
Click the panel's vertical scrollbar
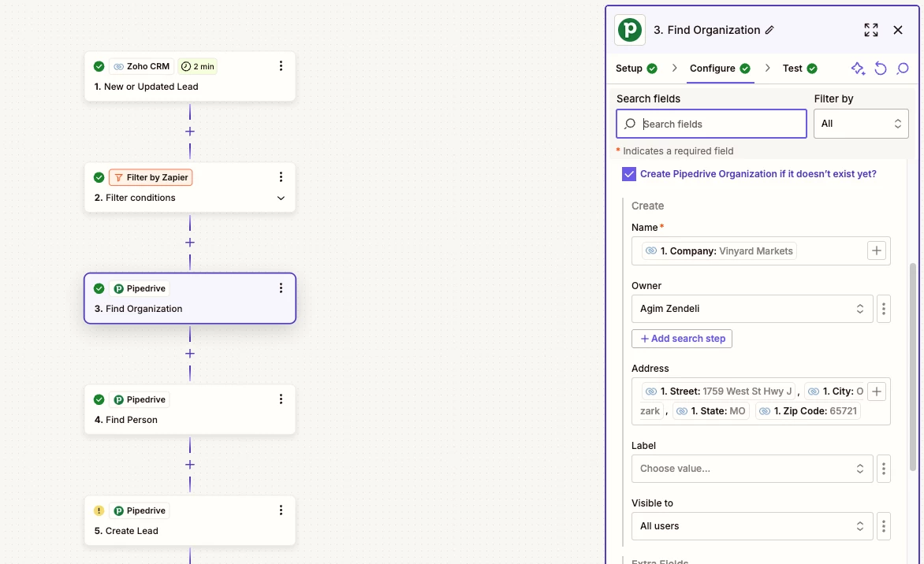pos(914,367)
